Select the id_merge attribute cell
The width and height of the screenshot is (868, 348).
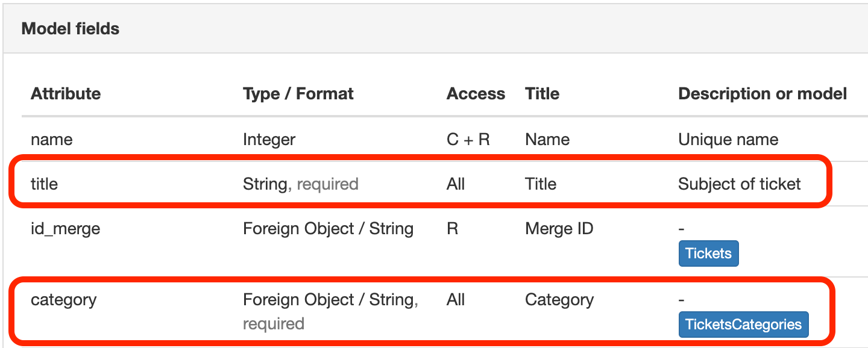click(x=66, y=229)
